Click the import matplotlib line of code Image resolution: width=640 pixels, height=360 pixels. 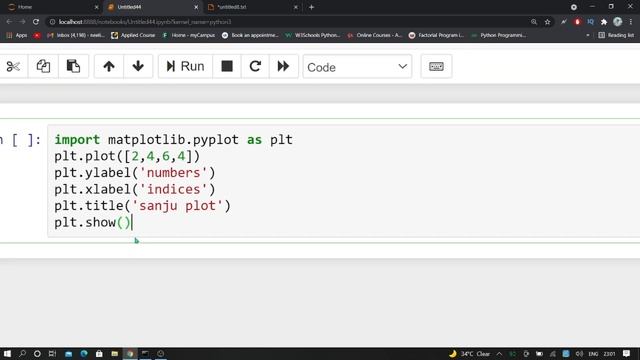[173, 140]
